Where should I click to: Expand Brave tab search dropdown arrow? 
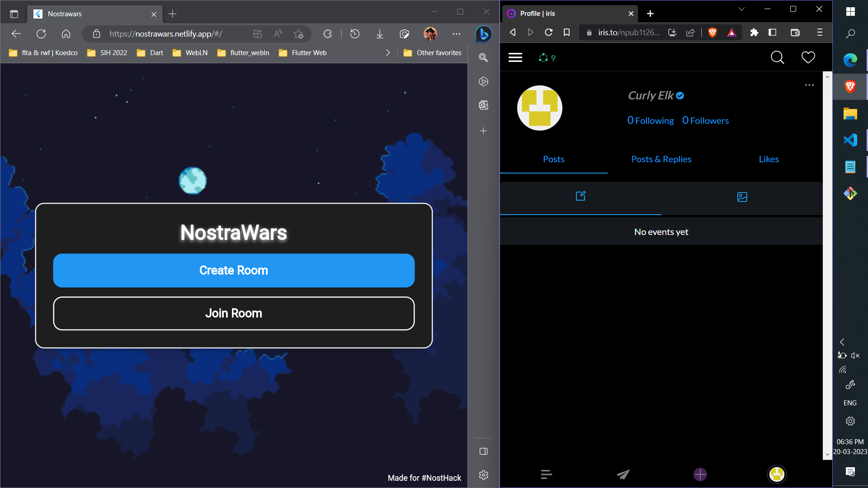(x=741, y=9)
